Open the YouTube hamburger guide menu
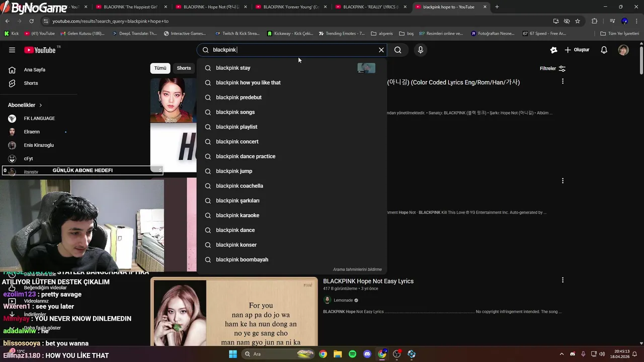Viewport: 644px width, 362px height. tap(12, 50)
